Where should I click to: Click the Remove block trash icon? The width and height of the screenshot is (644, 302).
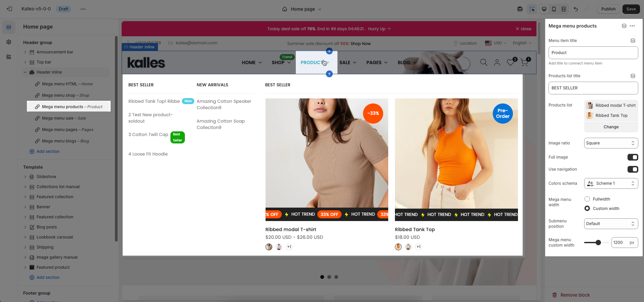coord(555,295)
